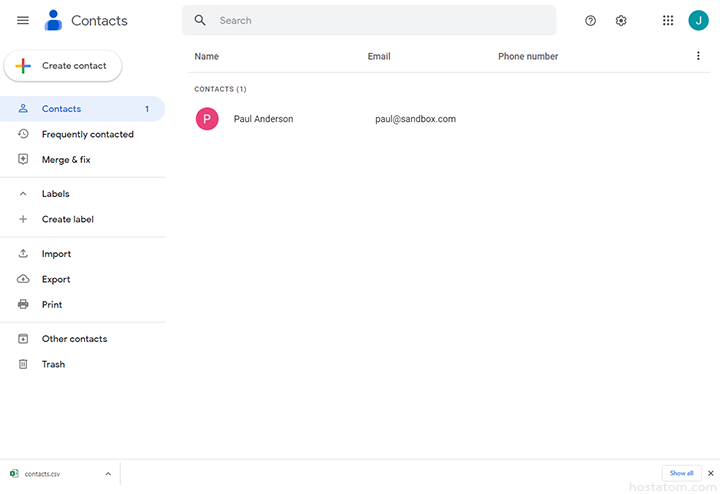Click the search magnifier icon
The image size is (720, 494).
tap(200, 20)
